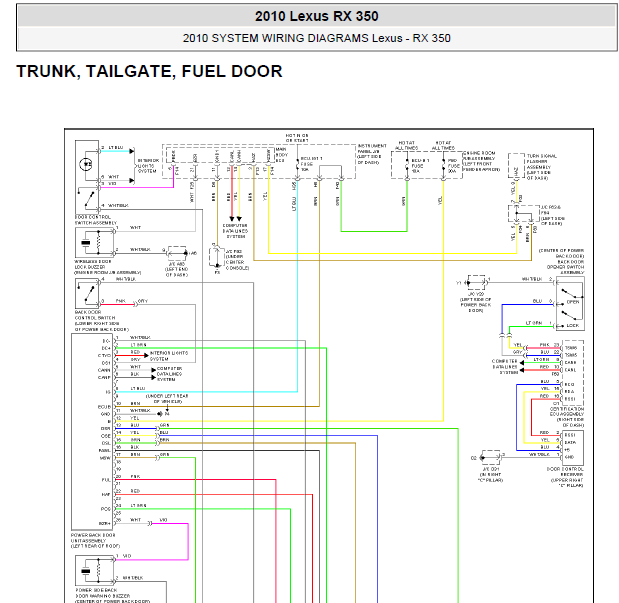Select the "J/C F83 & F84" connector label
The height and width of the screenshot is (603, 619).
pos(553,215)
